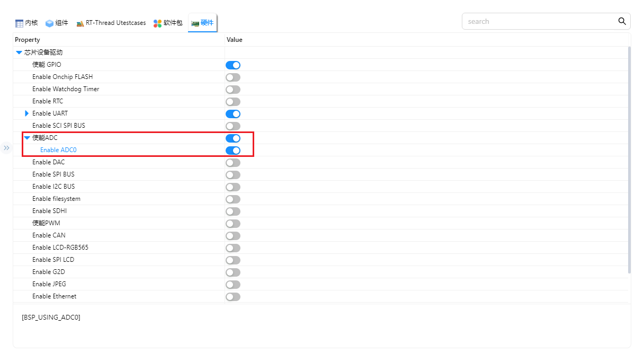Image resolution: width=644 pixels, height=353 pixels.
Task: Select the Enable LCD-RGB565 row label
Action: [x=60, y=248]
